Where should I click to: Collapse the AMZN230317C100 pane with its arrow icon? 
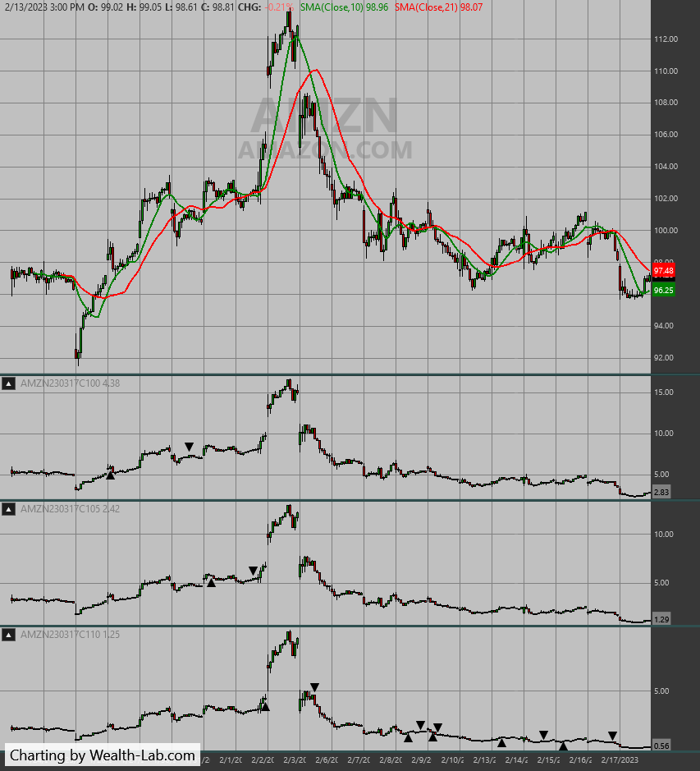click(x=8, y=383)
